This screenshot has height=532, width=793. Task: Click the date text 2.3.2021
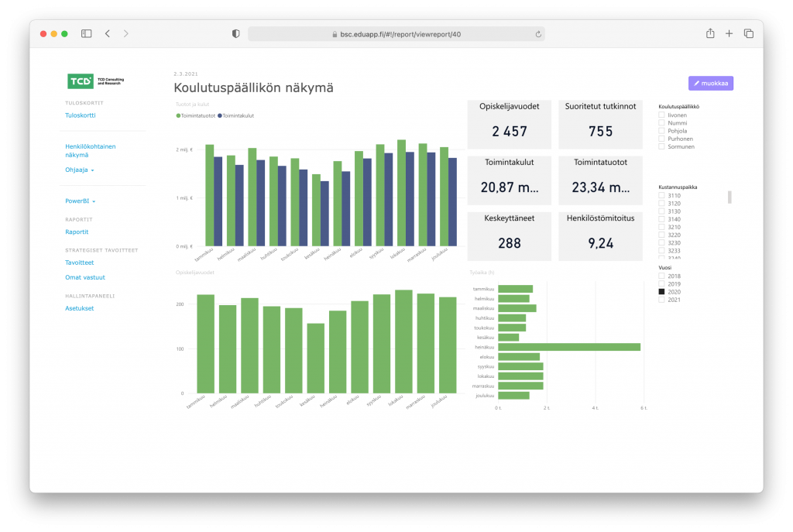point(186,74)
